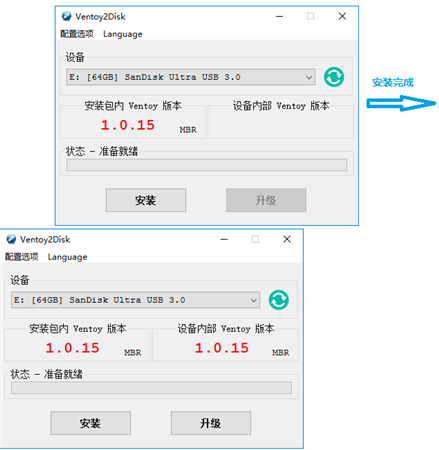
Task: Minimize the lower Ventoy2Disk window
Action: (224, 239)
